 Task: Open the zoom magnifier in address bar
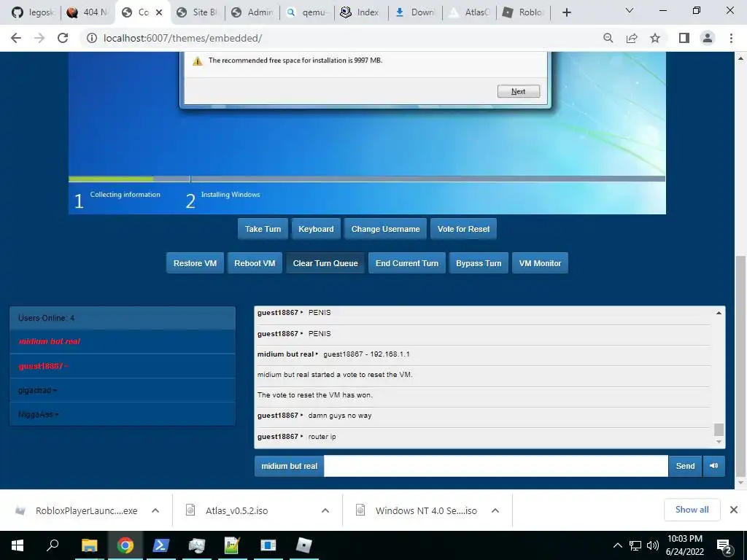click(608, 38)
